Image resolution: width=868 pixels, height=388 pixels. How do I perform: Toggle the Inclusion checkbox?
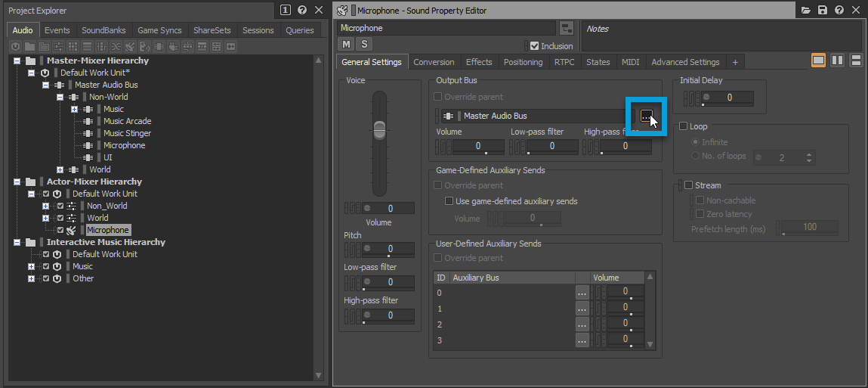(535, 45)
